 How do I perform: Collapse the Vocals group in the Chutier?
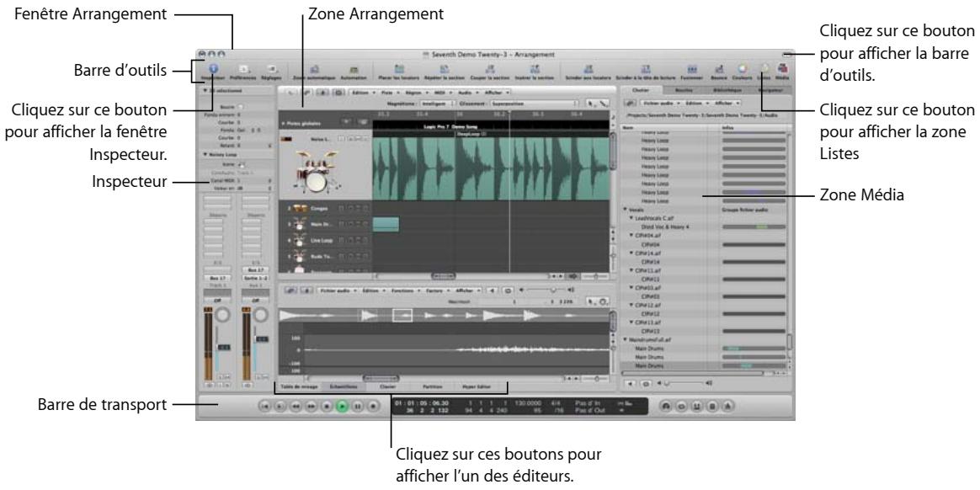626,210
